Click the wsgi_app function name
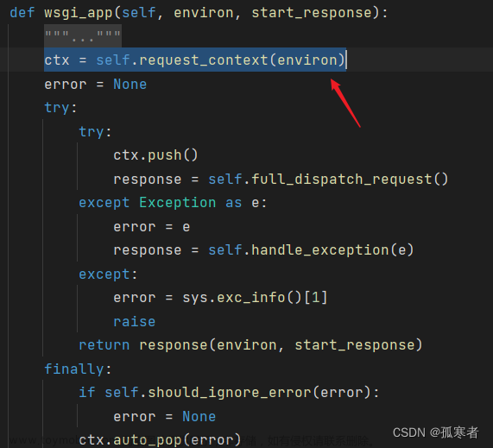 [79, 13]
